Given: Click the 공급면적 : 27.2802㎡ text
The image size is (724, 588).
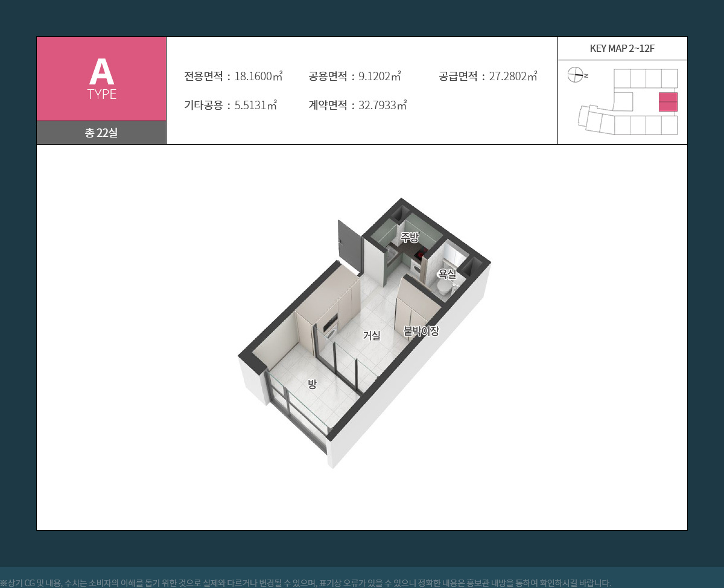Looking at the screenshot, I should click(x=488, y=77).
